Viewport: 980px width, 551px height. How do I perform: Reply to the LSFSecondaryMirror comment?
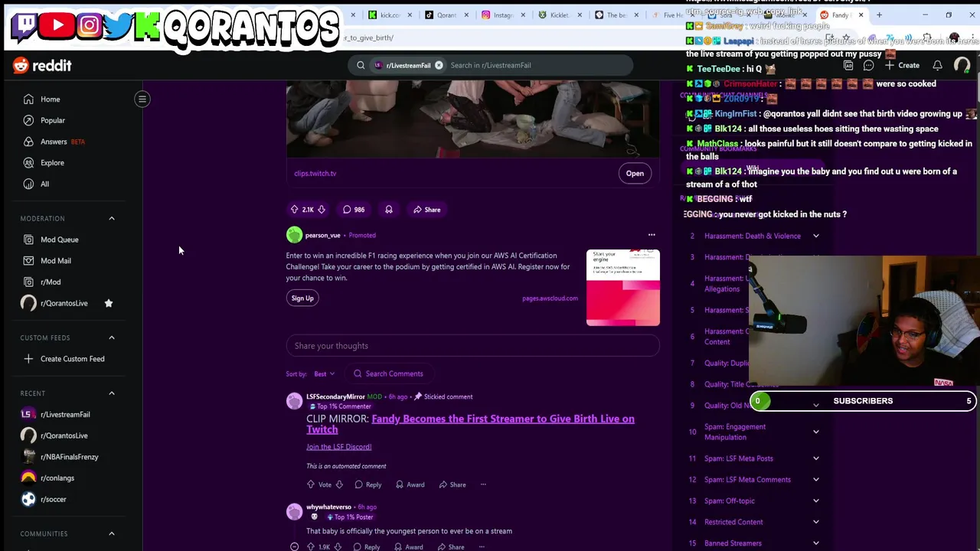click(x=367, y=484)
